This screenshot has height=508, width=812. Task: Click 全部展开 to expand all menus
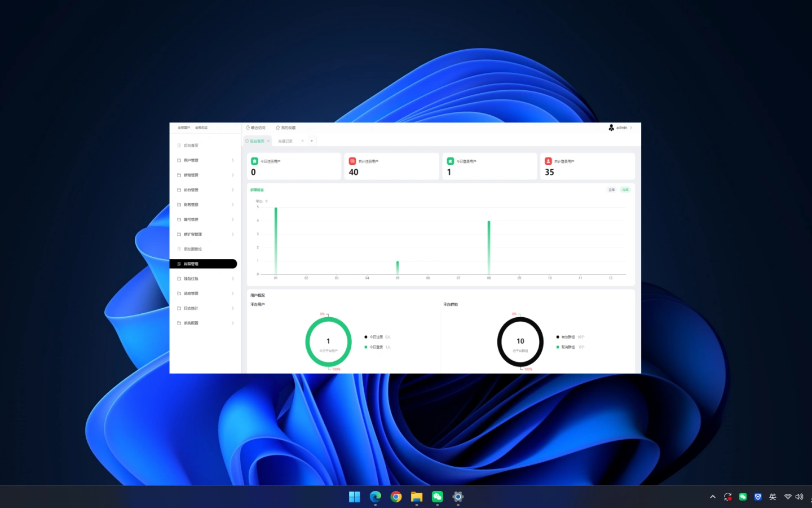coord(184,128)
